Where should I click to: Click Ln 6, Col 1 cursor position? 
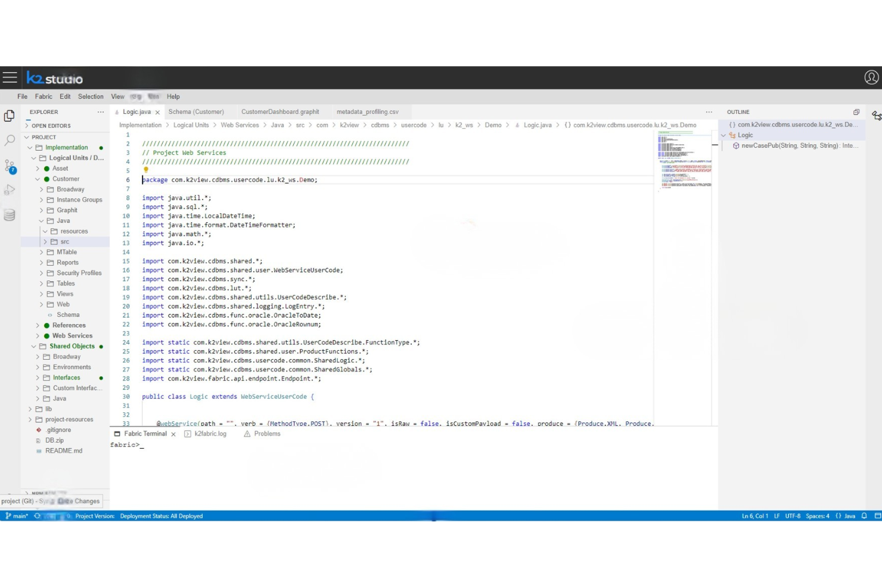pos(754,516)
